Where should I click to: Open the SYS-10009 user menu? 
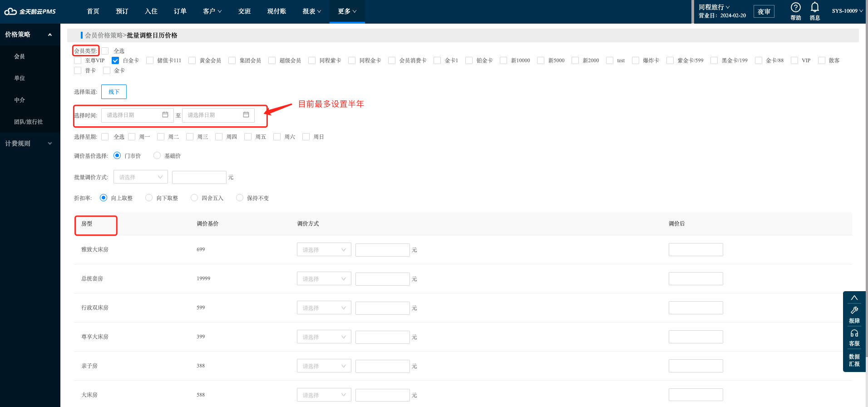point(847,11)
